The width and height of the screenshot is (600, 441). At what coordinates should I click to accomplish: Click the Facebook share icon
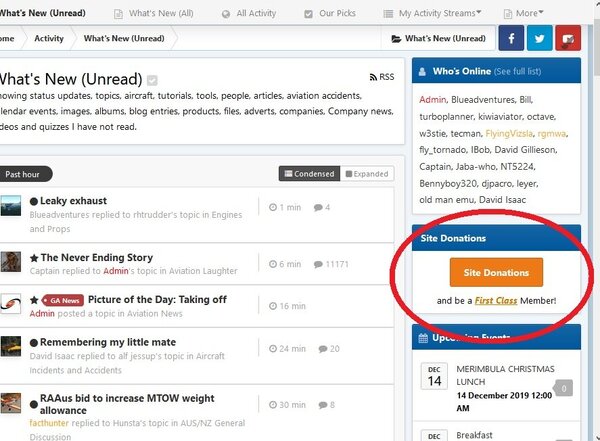coord(511,39)
